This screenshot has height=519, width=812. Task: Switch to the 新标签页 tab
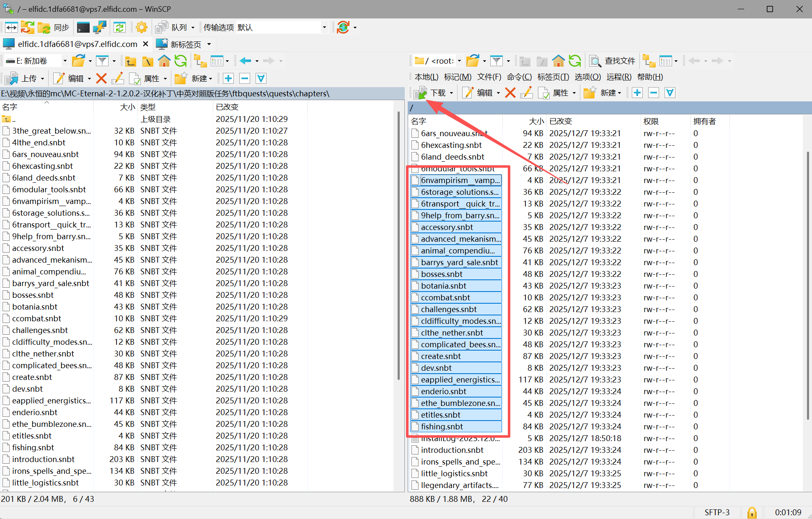point(185,44)
